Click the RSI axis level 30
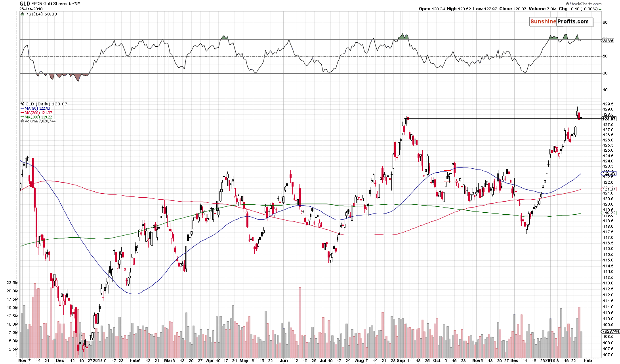Screen dimensions: 620x364 pos(605,73)
